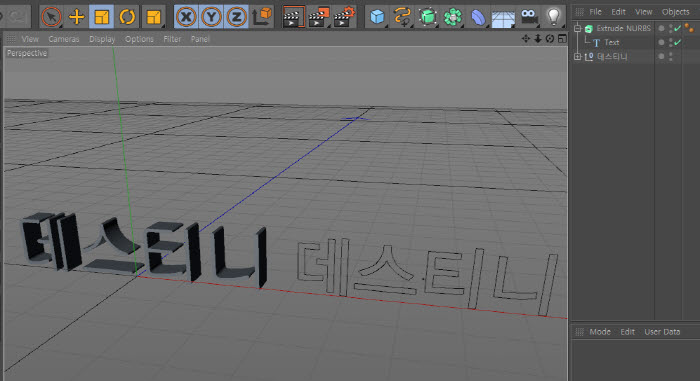Open the spline tools icon
Image resolution: width=700 pixels, height=381 pixels.
pyautogui.click(x=402, y=17)
